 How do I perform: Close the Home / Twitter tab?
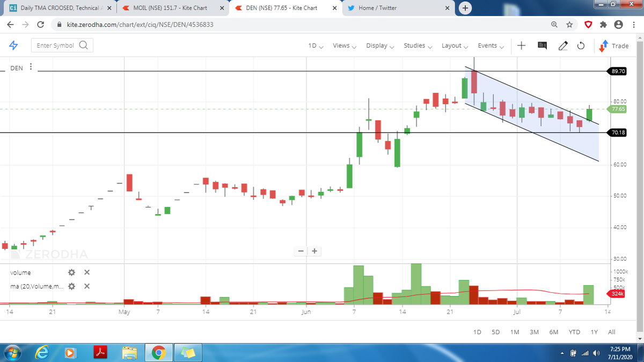click(447, 8)
